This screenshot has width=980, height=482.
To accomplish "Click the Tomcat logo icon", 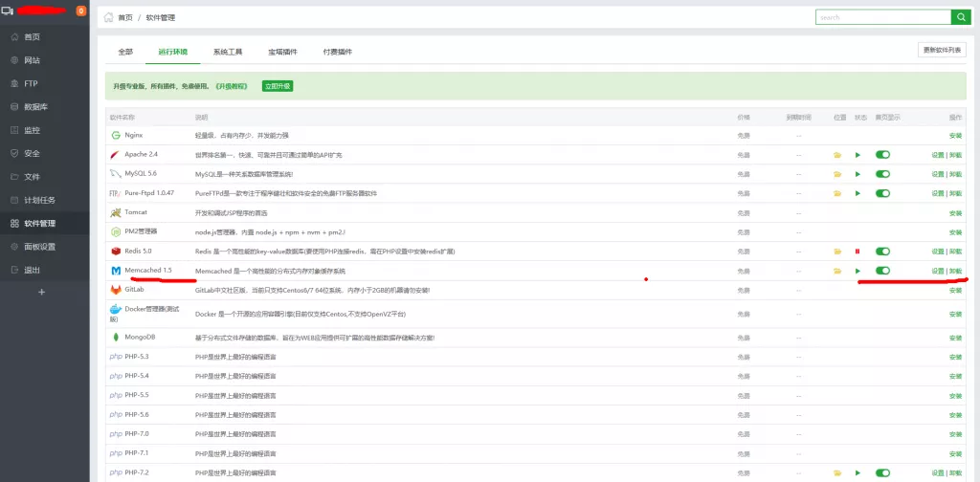I will coord(116,213).
